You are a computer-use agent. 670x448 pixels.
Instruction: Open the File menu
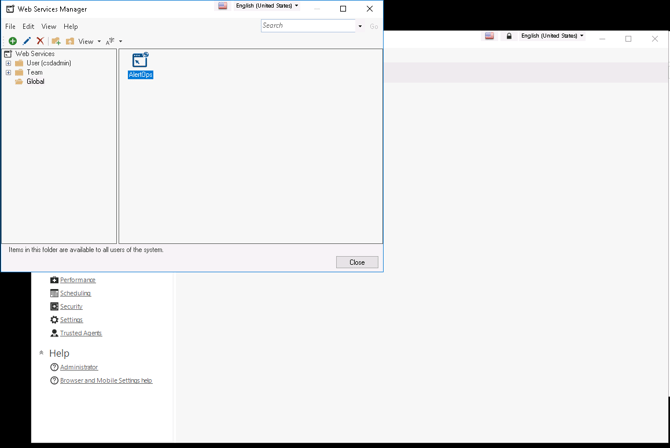click(x=10, y=27)
